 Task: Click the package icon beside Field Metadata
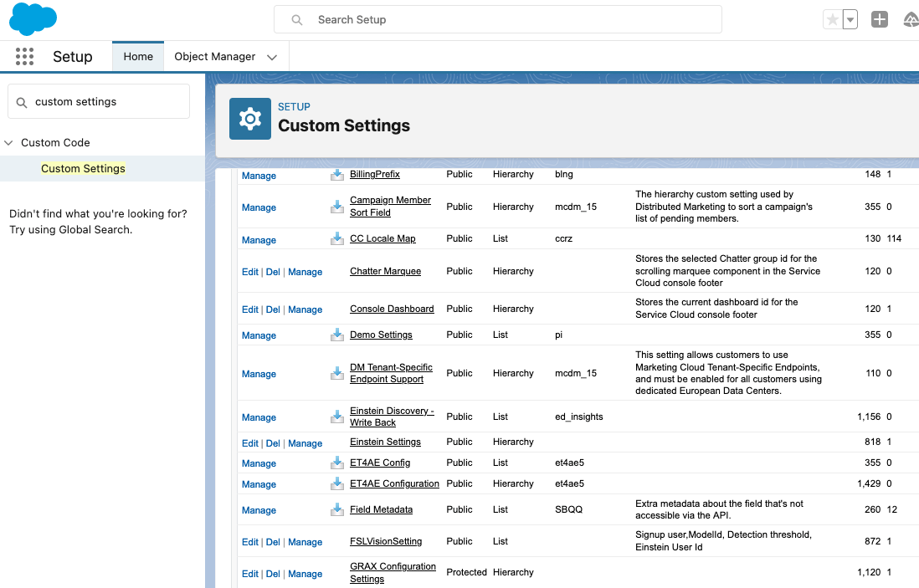click(337, 509)
